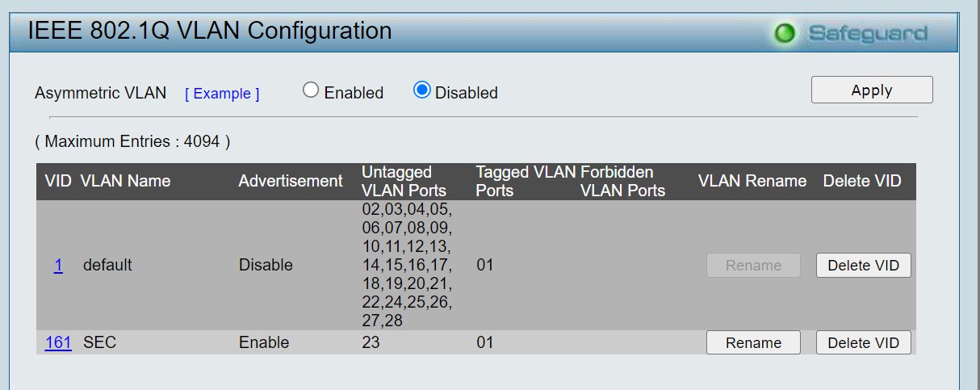Click the Safeguard label text
980x390 pixels.
(867, 34)
